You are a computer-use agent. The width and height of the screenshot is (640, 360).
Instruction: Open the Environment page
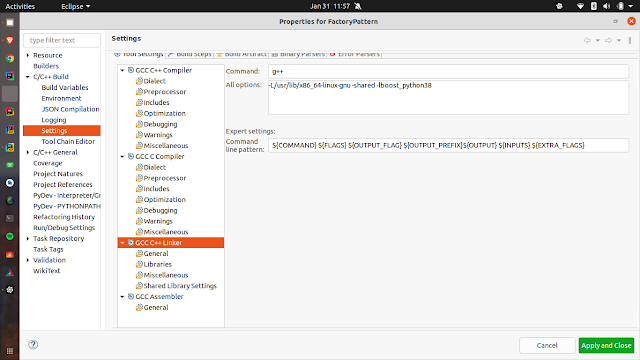(x=61, y=98)
